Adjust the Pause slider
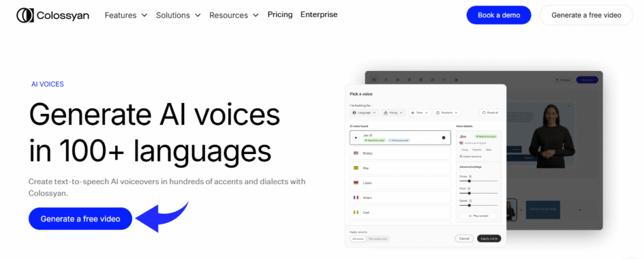The width and height of the screenshot is (644, 259). click(x=479, y=180)
